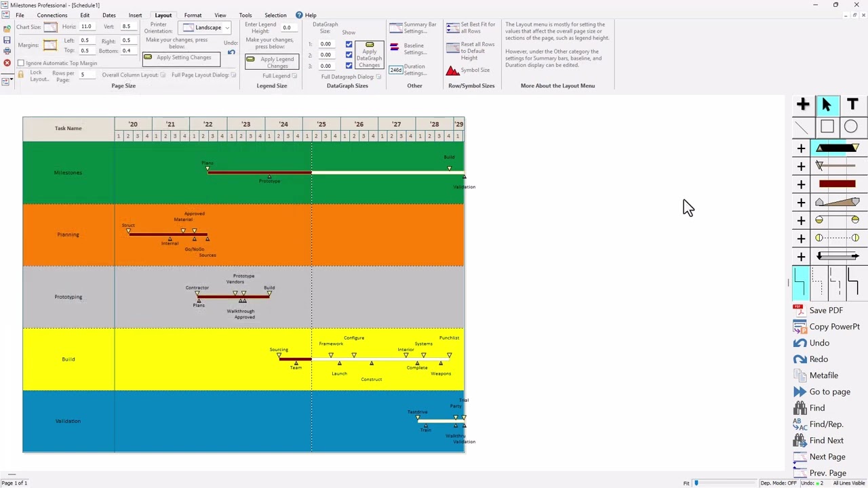The width and height of the screenshot is (868, 488).
Task: Click the red circle X icon in left toolbar
Action: tap(7, 63)
